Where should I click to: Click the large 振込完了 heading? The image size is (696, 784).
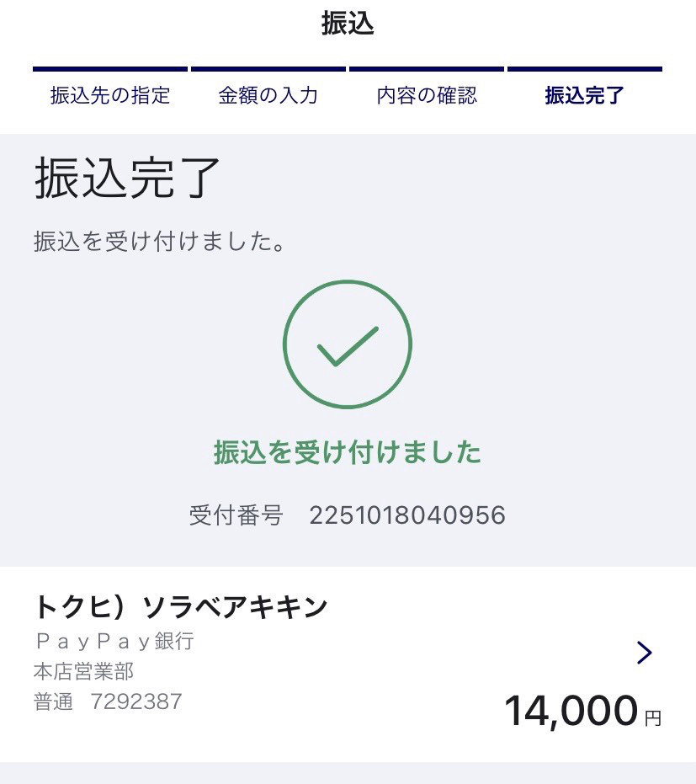(x=128, y=178)
